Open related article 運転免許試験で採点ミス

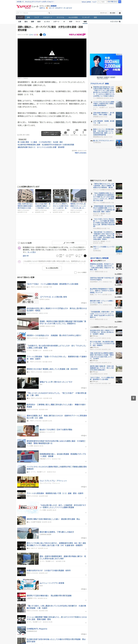click(x=41, y=147)
